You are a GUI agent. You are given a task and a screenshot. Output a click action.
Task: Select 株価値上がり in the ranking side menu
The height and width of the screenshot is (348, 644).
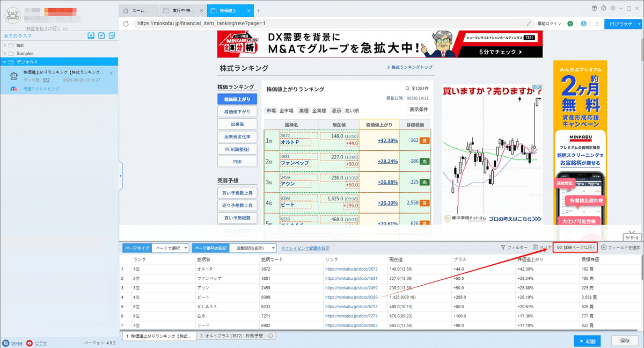pyautogui.click(x=237, y=99)
